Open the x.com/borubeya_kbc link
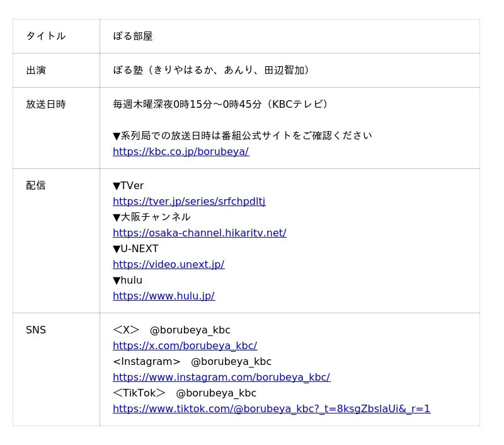 [185, 345]
